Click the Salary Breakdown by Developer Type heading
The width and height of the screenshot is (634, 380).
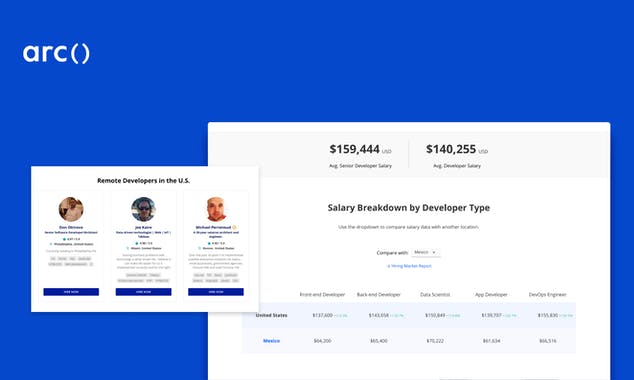pos(409,208)
